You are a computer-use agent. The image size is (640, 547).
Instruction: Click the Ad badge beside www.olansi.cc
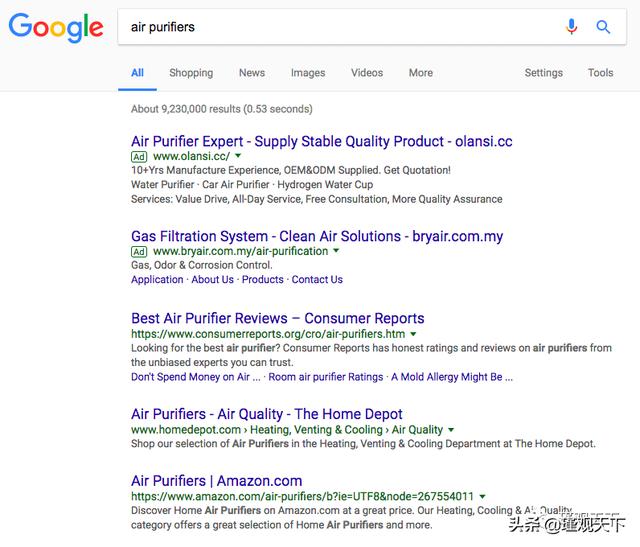coord(139,157)
